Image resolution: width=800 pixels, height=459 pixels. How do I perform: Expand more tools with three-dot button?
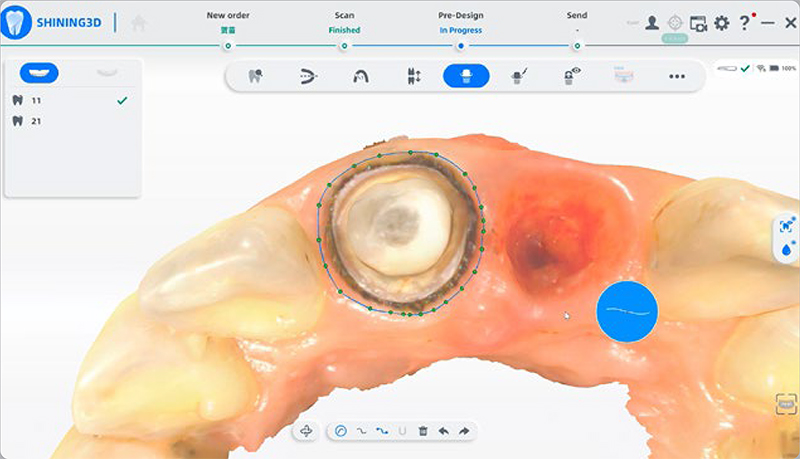(x=677, y=76)
